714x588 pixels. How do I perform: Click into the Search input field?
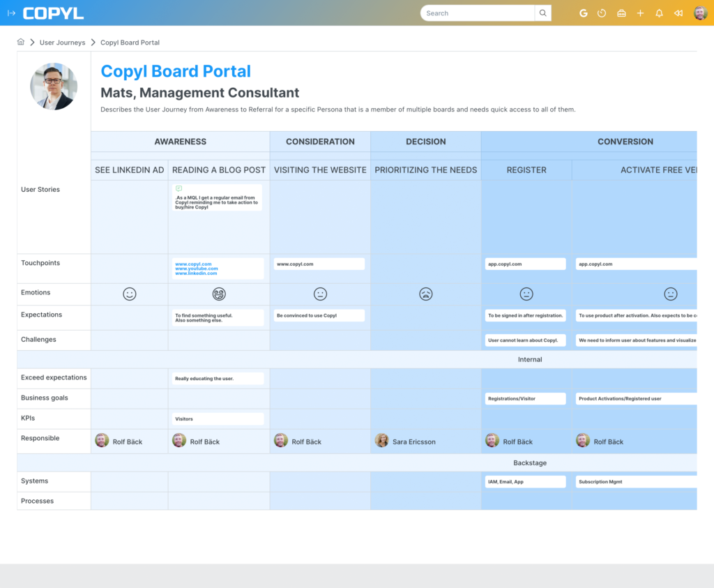pyautogui.click(x=477, y=13)
